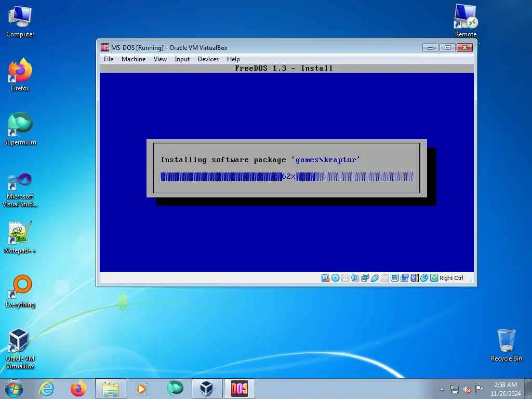Open the File menu in VirtualBox

109,59
